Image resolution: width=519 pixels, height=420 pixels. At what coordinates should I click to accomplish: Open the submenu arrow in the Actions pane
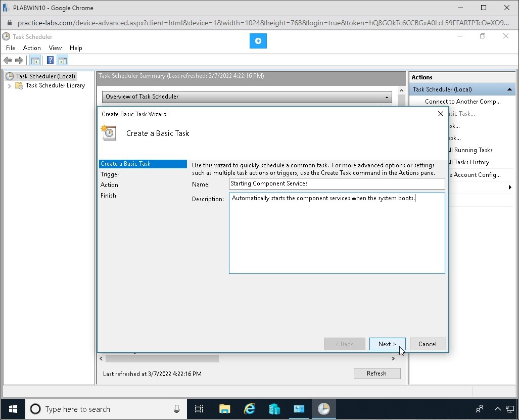(510, 188)
